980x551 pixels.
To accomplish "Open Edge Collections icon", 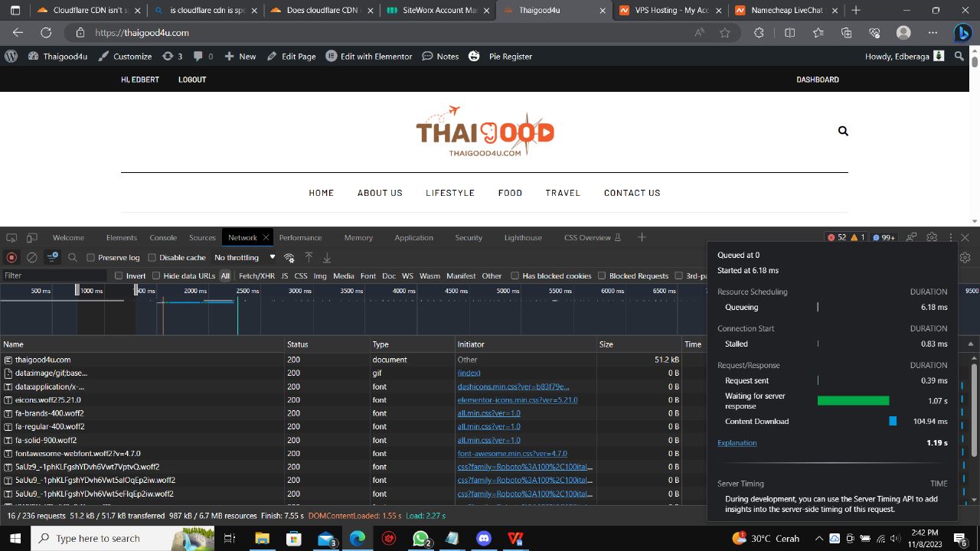I will click(846, 33).
